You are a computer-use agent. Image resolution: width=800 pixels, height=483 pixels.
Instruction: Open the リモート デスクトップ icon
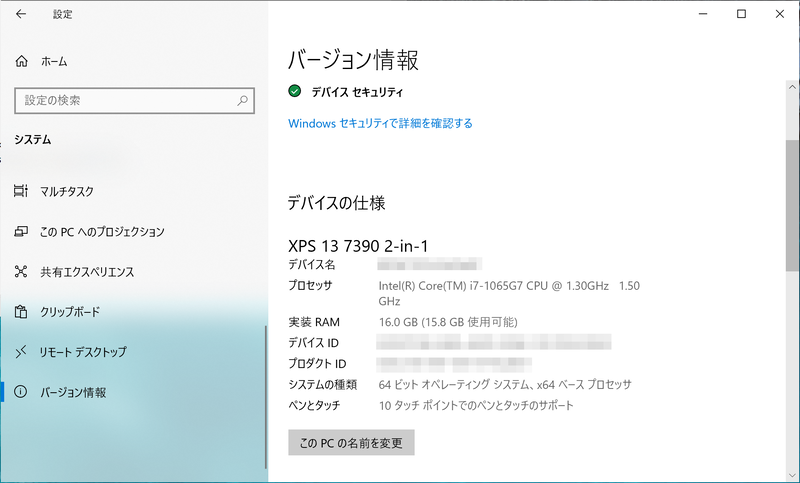(x=21, y=351)
